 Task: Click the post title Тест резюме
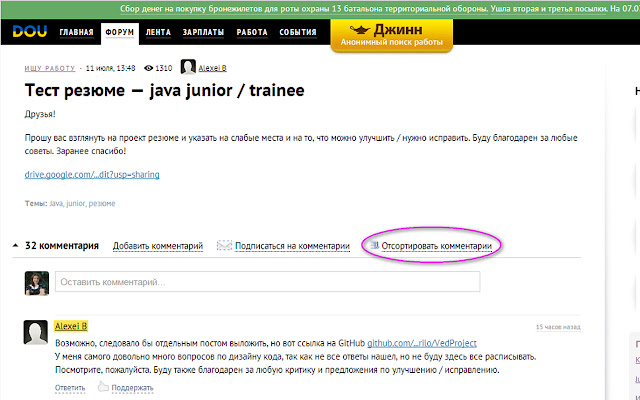[164, 90]
